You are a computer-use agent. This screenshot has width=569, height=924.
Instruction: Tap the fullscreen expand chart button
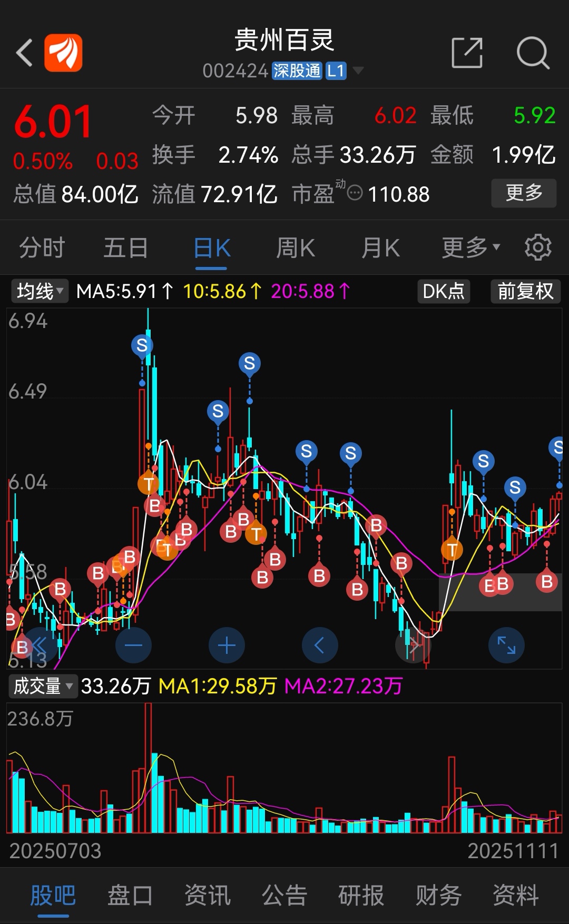tap(506, 645)
